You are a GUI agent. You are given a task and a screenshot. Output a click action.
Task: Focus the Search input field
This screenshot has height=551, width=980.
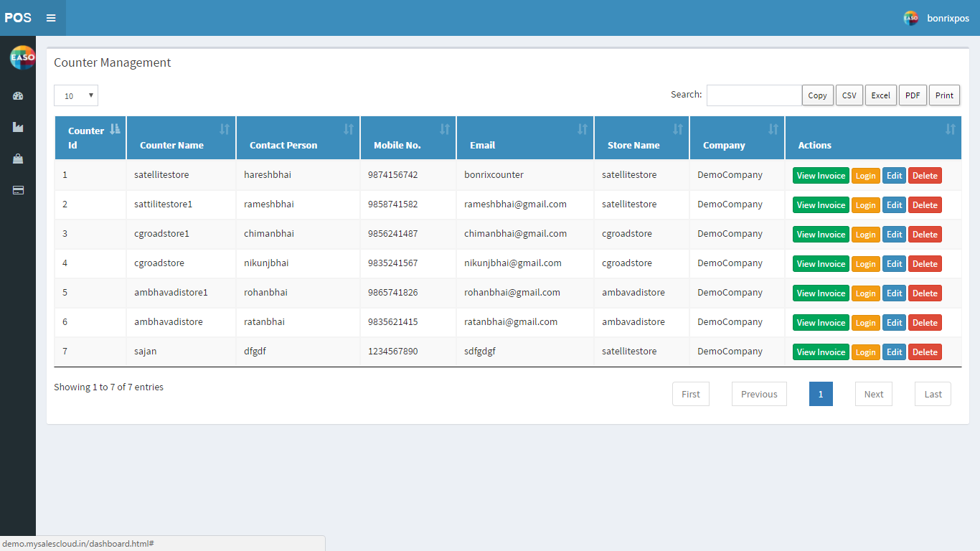click(x=754, y=95)
